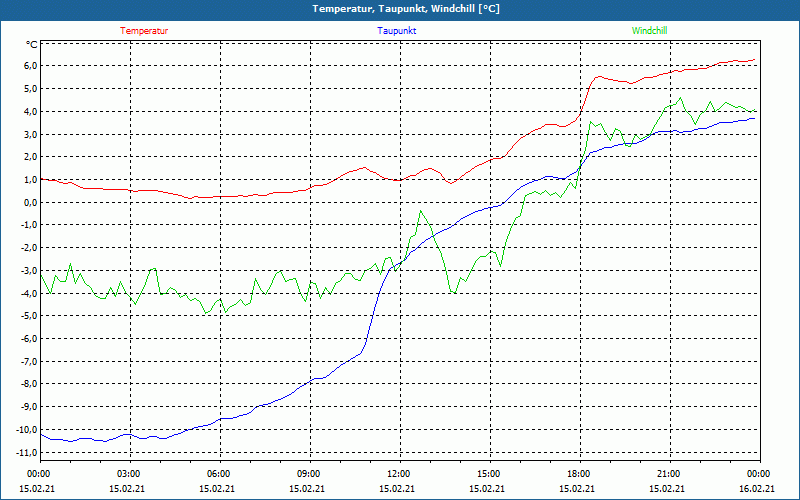Click the °C unit label on the axis
The image size is (800, 500).
[x=32, y=45]
